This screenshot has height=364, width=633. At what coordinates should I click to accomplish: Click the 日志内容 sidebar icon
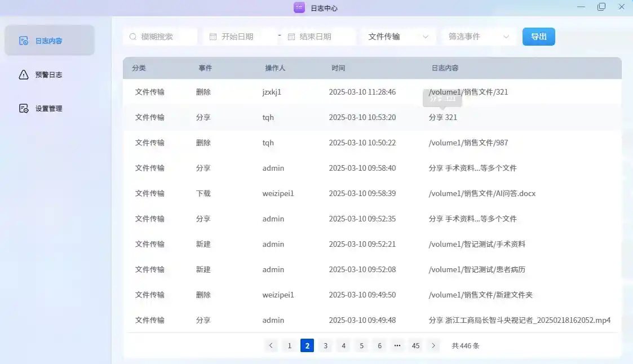point(24,41)
